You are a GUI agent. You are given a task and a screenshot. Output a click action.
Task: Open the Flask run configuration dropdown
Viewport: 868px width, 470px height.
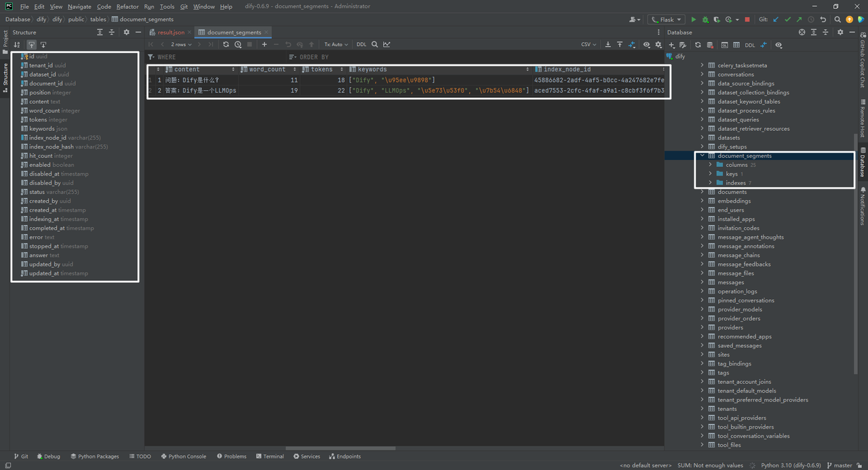[x=666, y=20]
